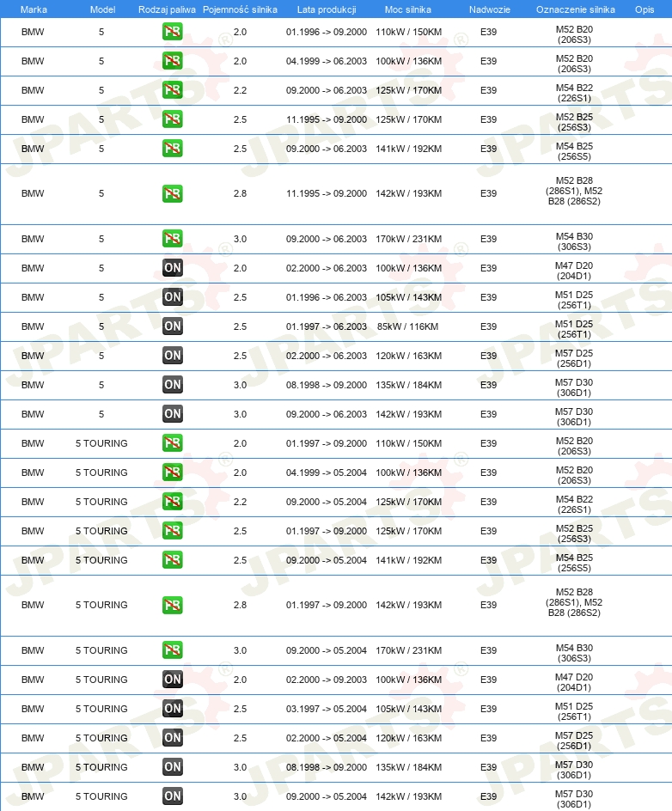Image resolution: width=672 pixels, height=811 pixels.
Task: Select 135kW / 184KM cell in 5 TOURING row
Action: coord(409,767)
